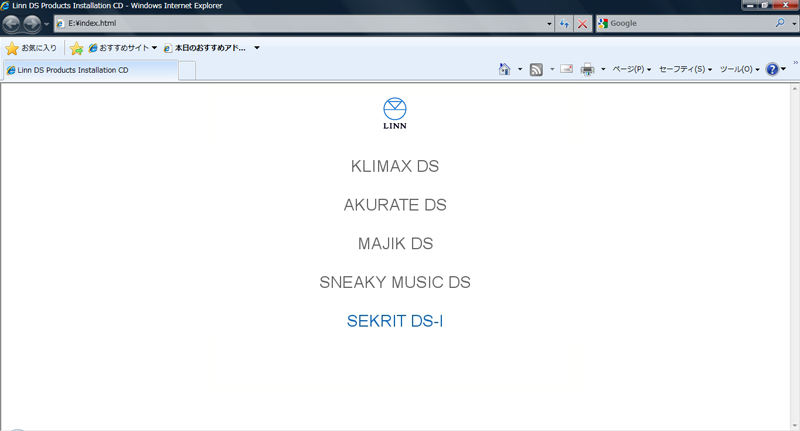Click the Google search box

pos(685,23)
